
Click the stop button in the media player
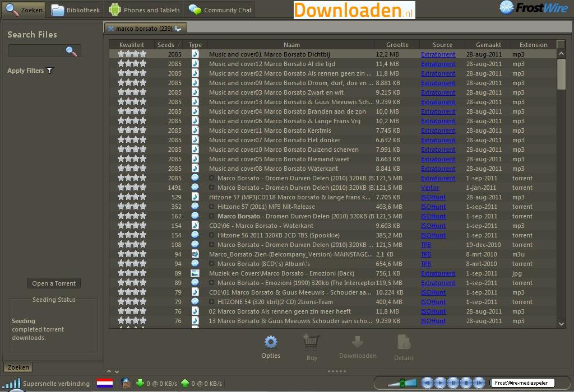tap(466, 383)
